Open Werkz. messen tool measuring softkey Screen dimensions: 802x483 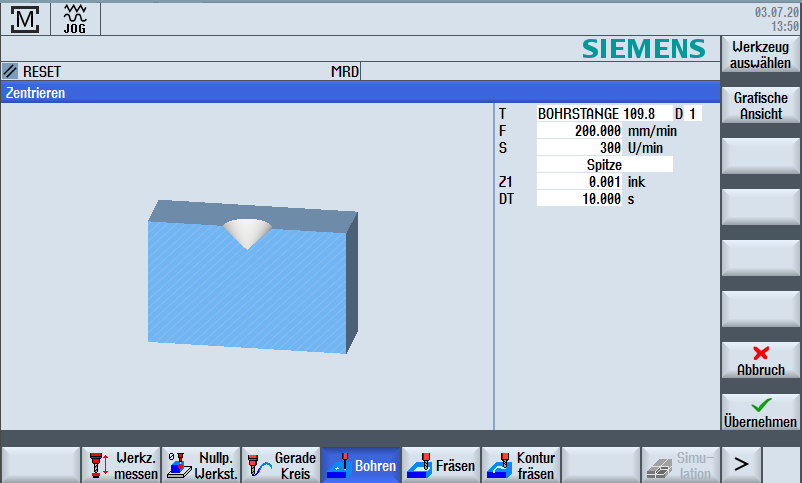click(121, 465)
